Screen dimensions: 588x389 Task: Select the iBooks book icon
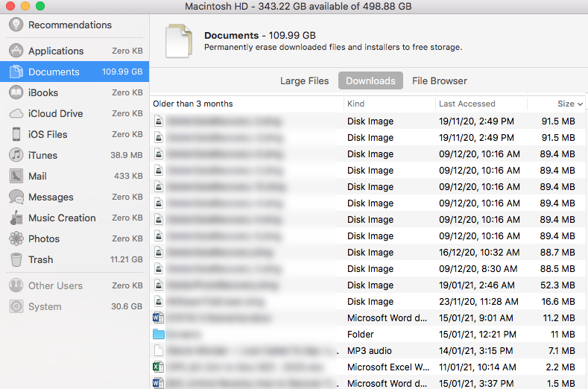click(x=16, y=92)
